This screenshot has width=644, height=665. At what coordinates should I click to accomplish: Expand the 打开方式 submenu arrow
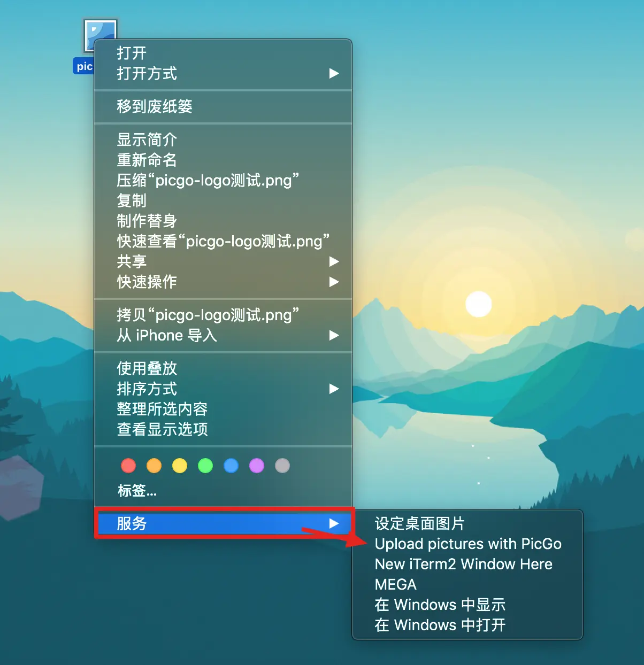tap(334, 73)
